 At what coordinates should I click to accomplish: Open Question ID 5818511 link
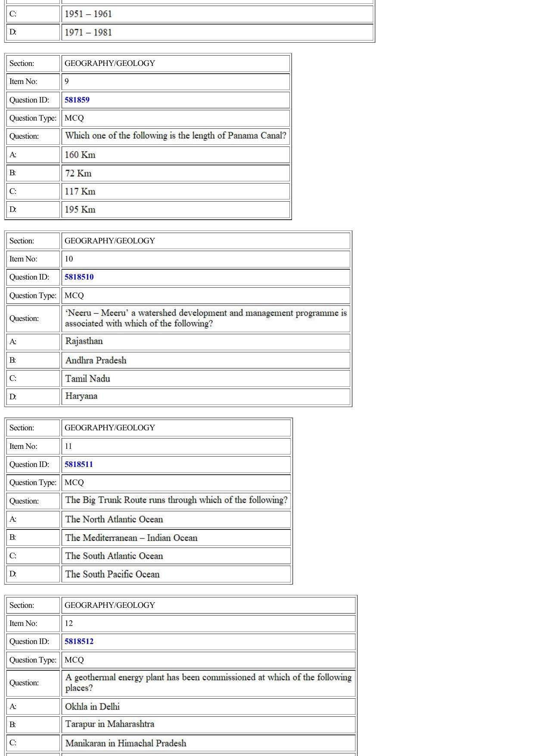(x=79, y=464)
